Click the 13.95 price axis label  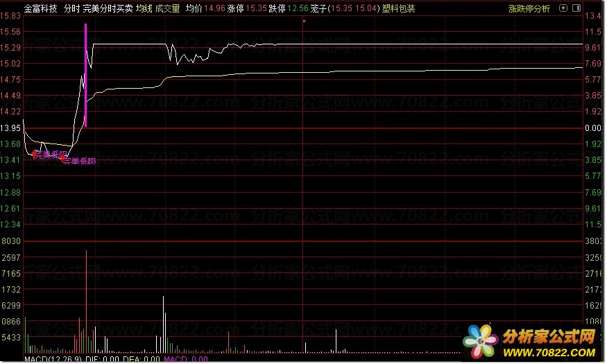(x=10, y=128)
